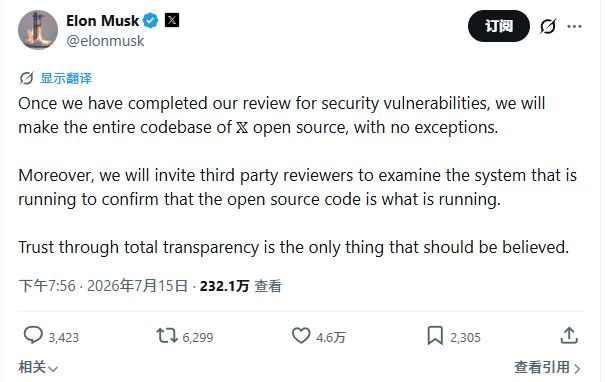Open the timestamp 下午7:56 · 2026年7月15日

tap(103, 286)
